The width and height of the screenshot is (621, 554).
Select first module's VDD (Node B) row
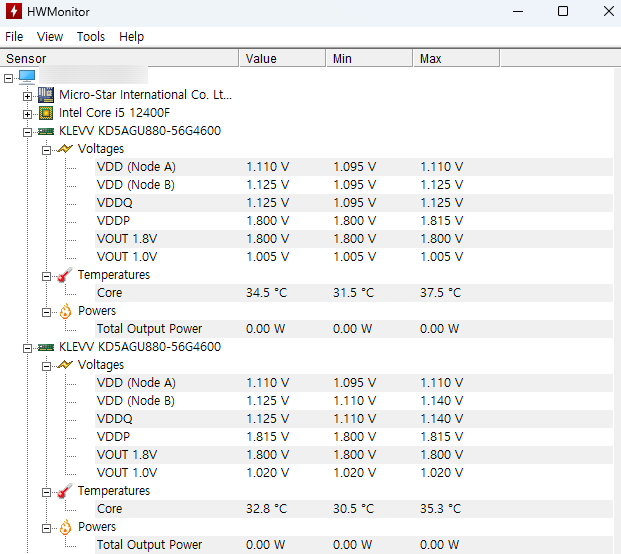tap(354, 185)
